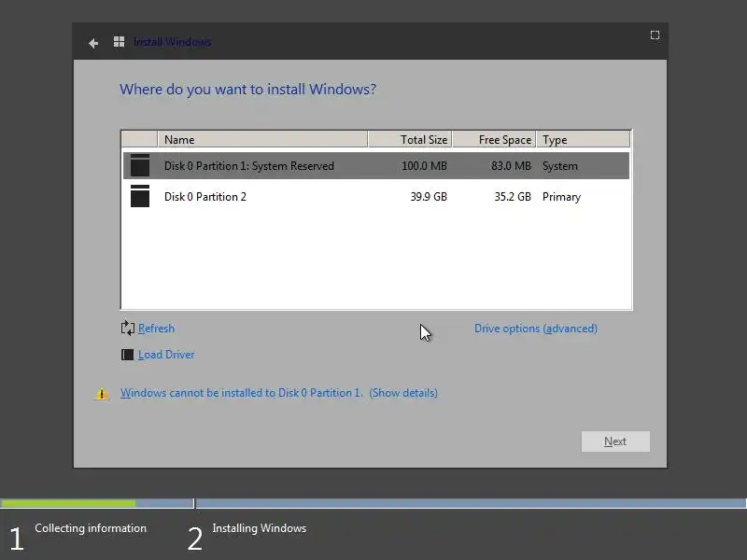This screenshot has height=560, width=747.
Task: Sort by the Type column header
Action: point(583,139)
